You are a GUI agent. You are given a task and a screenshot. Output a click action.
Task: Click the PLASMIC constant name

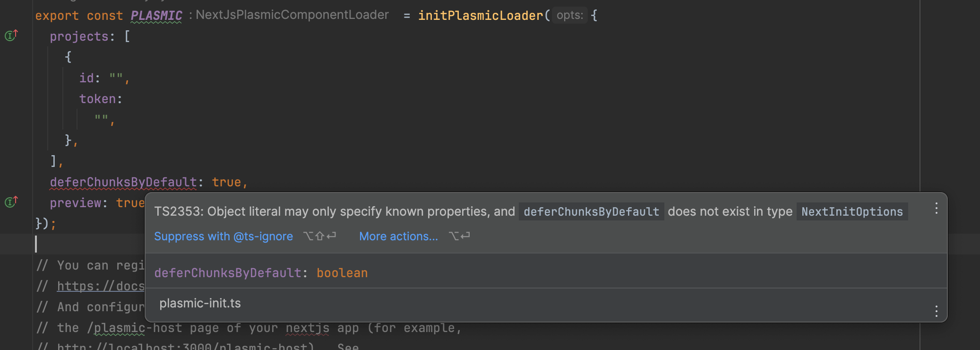(156, 16)
